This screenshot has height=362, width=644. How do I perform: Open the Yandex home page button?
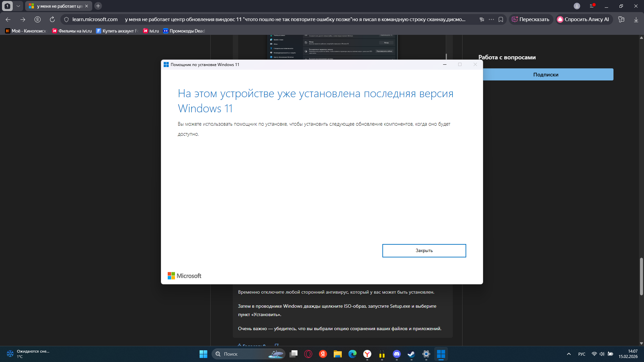(38, 19)
